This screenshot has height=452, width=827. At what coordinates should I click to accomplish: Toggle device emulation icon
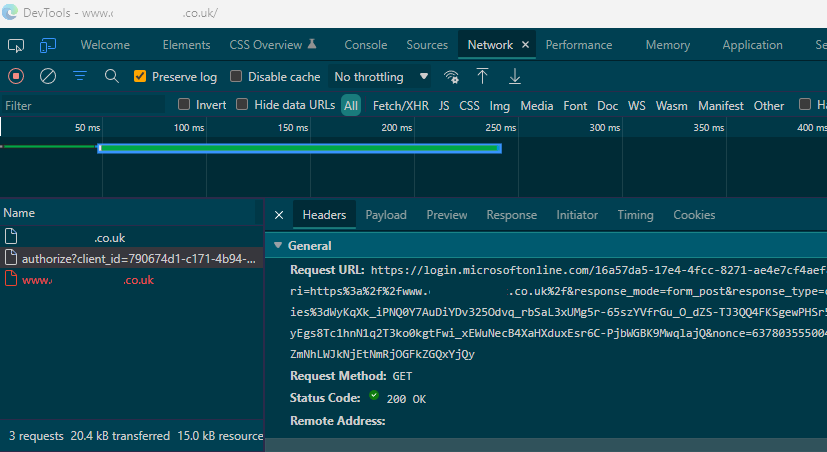coord(48,45)
